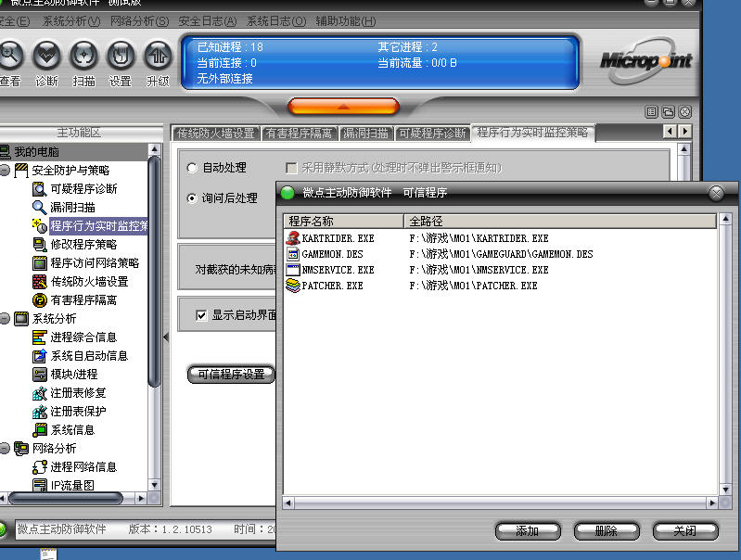Click the 添加 button in trusted programs dialog
The height and width of the screenshot is (560, 741).
point(528,531)
